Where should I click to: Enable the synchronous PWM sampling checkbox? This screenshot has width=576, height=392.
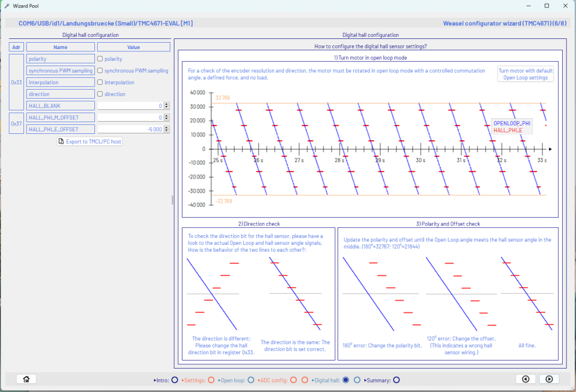101,70
